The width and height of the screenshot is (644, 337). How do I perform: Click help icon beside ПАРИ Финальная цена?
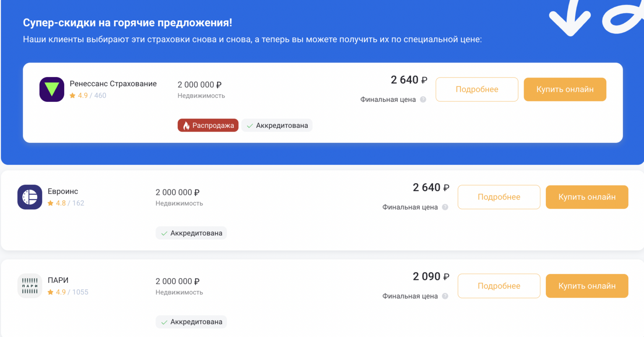[x=445, y=296]
